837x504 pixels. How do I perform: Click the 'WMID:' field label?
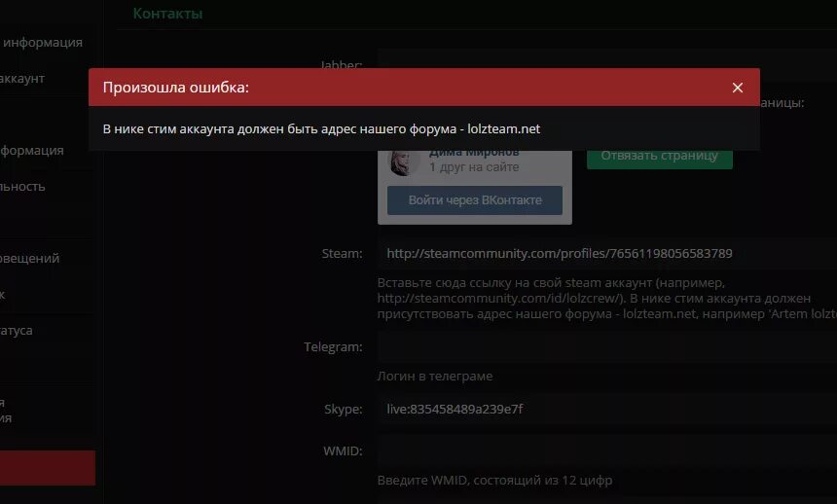(343, 451)
